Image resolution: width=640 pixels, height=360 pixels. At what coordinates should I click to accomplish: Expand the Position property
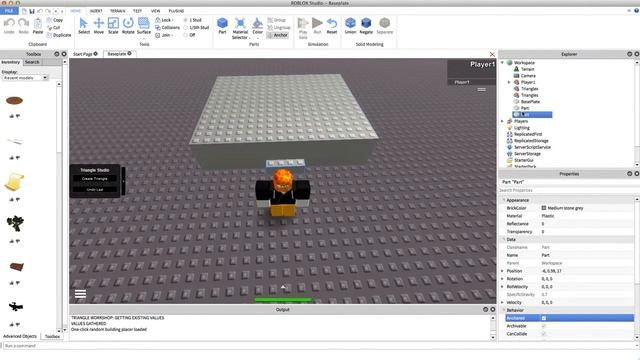502,271
